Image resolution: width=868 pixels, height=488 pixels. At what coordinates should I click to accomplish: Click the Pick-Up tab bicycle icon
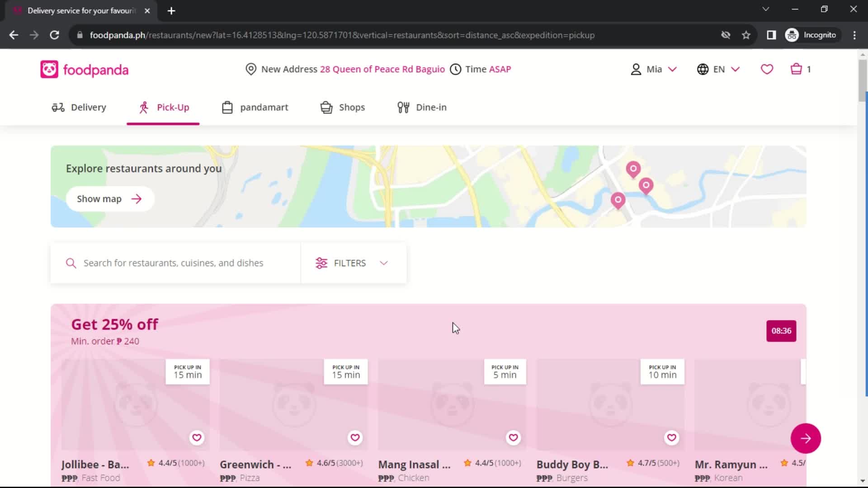pos(143,107)
